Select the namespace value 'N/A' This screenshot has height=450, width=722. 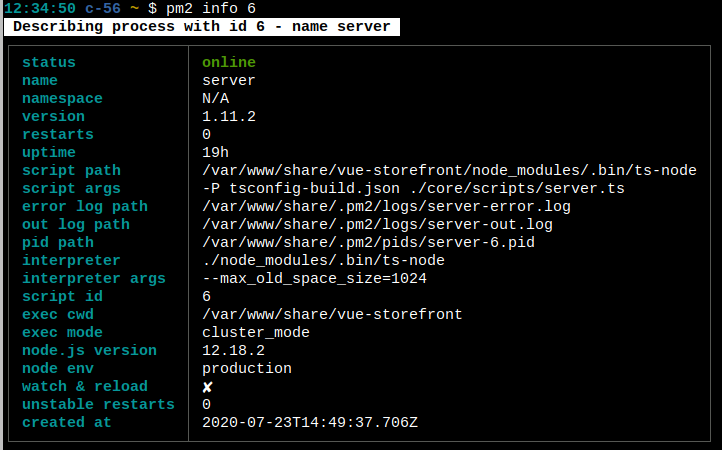[215, 98]
